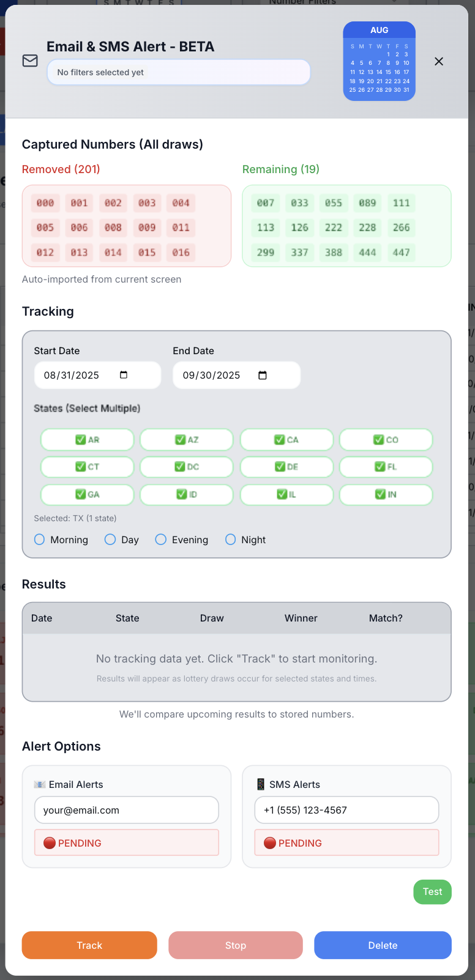Open the AUG calendar widget
This screenshot has width=475, height=980.
point(379,61)
